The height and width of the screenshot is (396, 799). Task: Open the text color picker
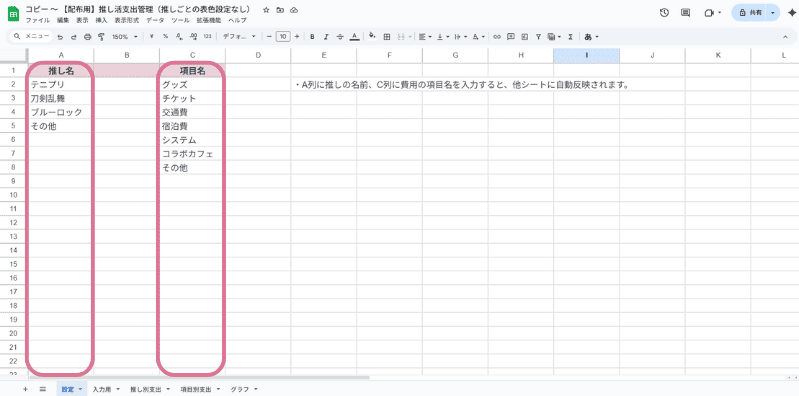pyautogui.click(x=355, y=37)
